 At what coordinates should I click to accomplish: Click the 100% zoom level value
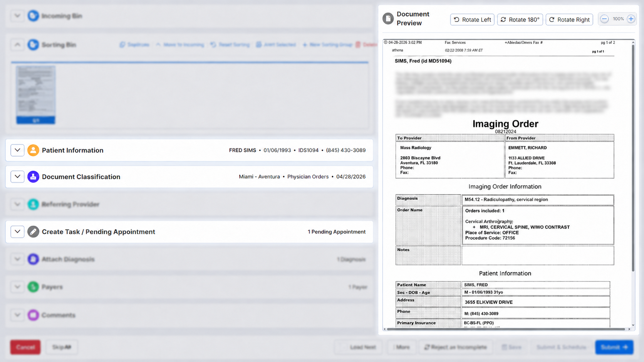pyautogui.click(x=618, y=19)
